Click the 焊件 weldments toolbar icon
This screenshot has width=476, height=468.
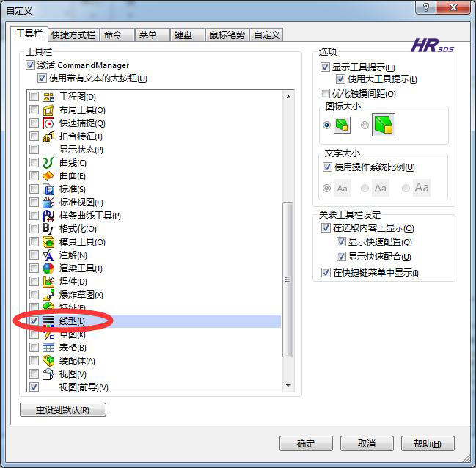tap(48, 282)
